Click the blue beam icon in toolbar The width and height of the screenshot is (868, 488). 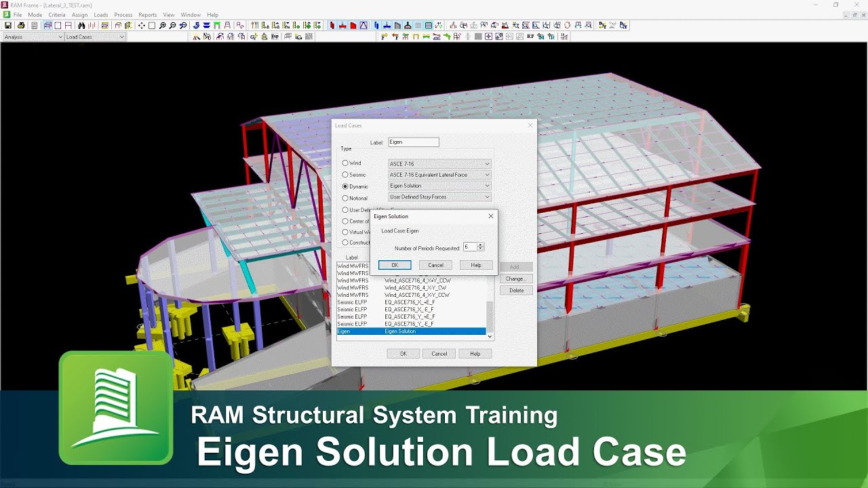click(x=387, y=25)
